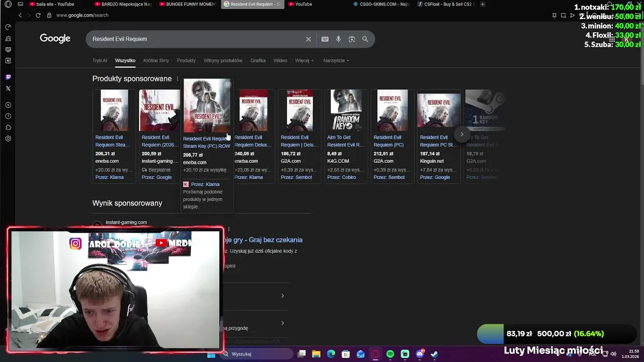Switch to the BUNGEE FUNNY MOMENT tab

click(x=188, y=4)
